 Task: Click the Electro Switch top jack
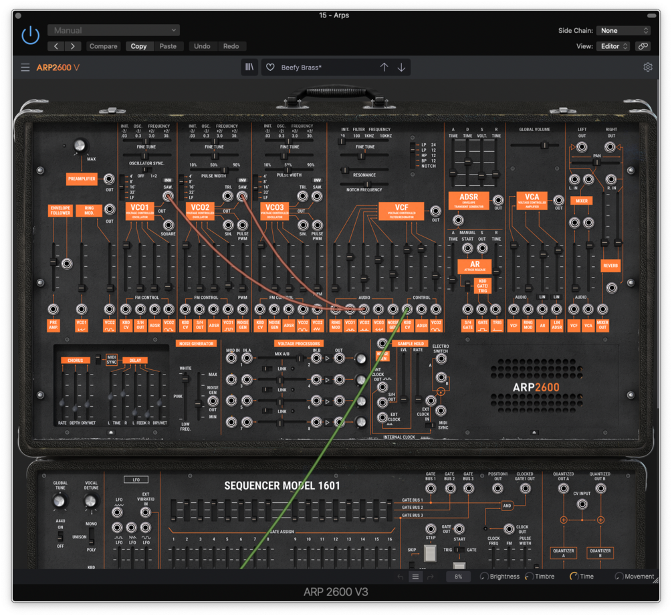click(x=441, y=358)
